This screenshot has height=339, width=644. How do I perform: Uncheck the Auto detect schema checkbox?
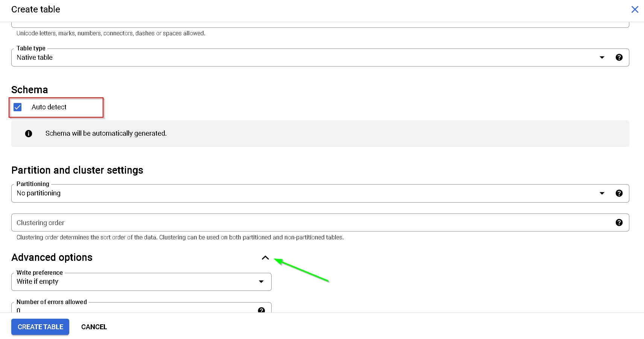18,107
